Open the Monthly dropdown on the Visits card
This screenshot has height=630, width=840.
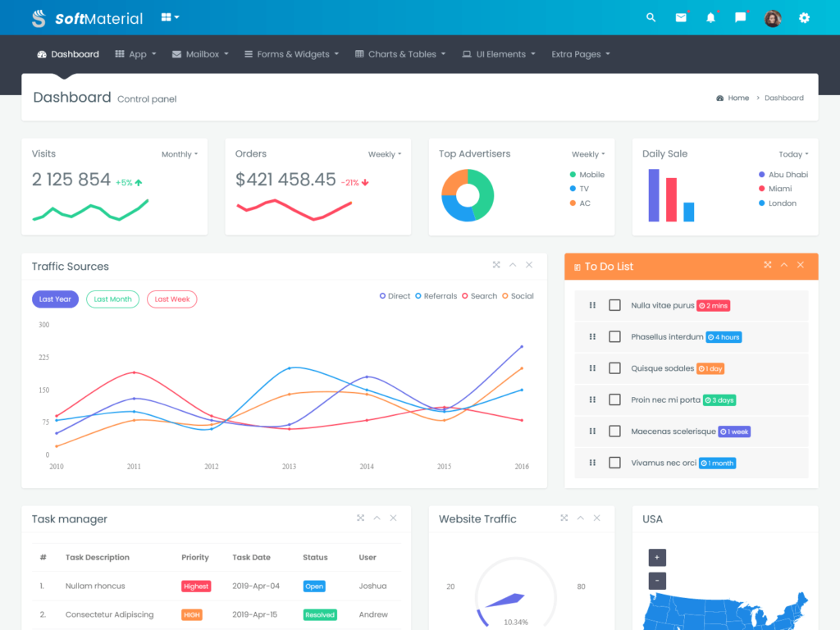179,153
